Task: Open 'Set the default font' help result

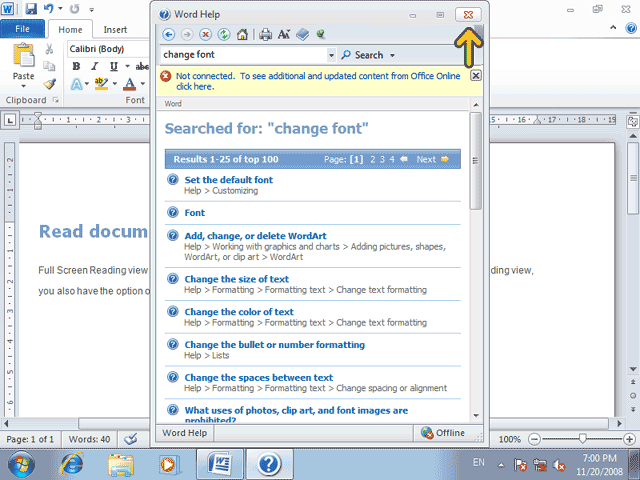Action: (x=229, y=180)
